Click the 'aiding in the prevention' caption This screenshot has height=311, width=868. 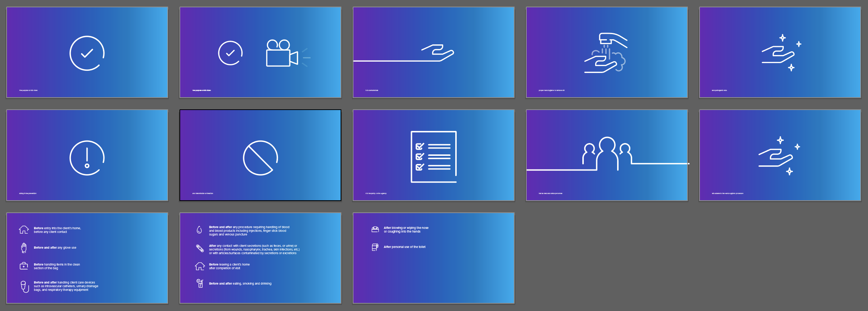[x=28, y=193]
